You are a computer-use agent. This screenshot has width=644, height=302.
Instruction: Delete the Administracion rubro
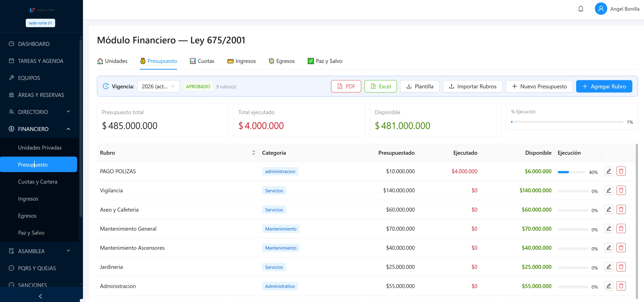(x=621, y=286)
